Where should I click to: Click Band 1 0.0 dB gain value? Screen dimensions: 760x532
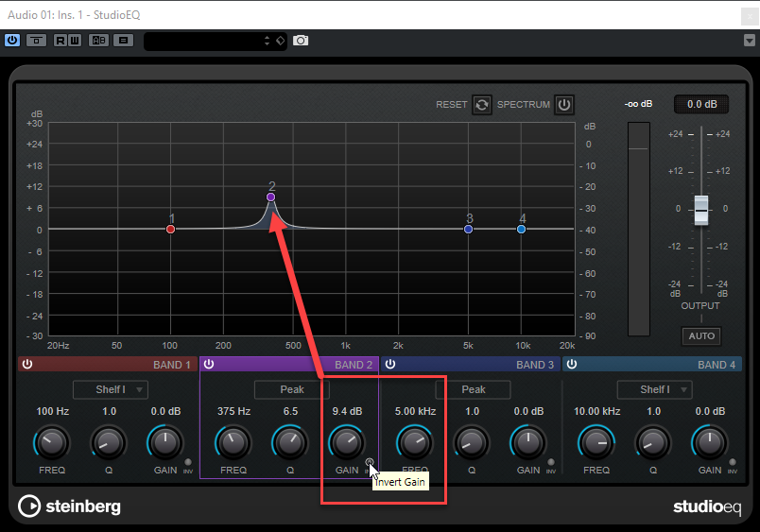click(165, 411)
